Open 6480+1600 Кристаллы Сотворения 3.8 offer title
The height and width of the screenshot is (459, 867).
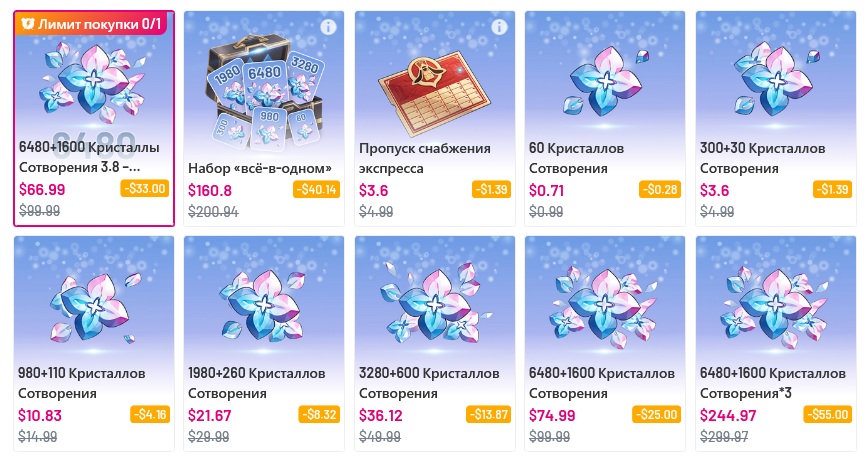coord(90,157)
